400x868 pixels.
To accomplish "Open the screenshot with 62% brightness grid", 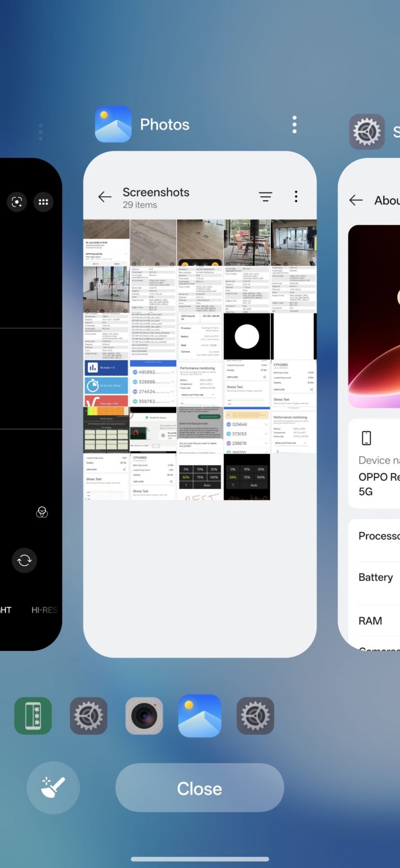I will point(200,477).
